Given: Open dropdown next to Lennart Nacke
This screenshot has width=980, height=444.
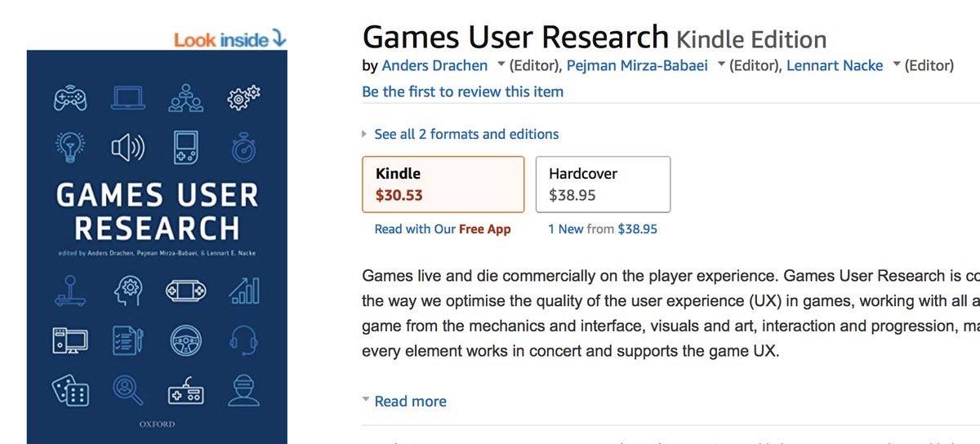Looking at the screenshot, I should click(x=897, y=64).
